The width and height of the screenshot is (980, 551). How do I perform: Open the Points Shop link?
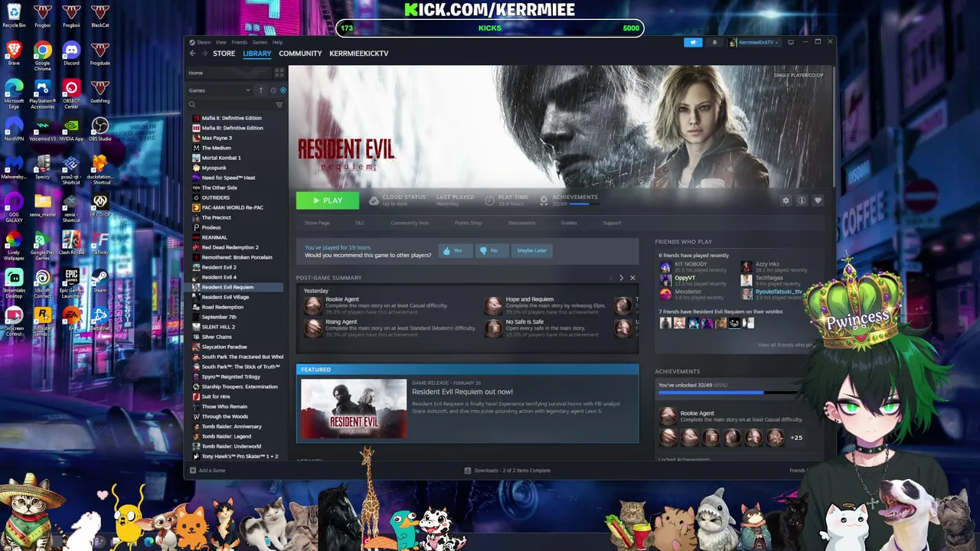[468, 223]
